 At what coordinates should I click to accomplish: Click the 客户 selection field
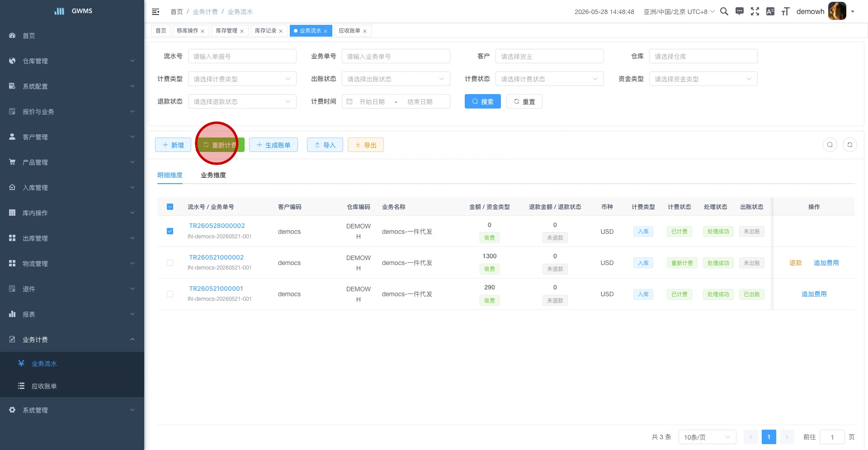[x=550, y=57]
